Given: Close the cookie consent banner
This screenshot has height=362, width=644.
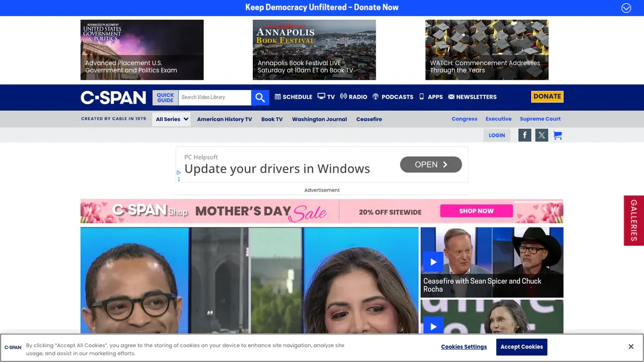Looking at the screenshot, I should click(631, 347).
